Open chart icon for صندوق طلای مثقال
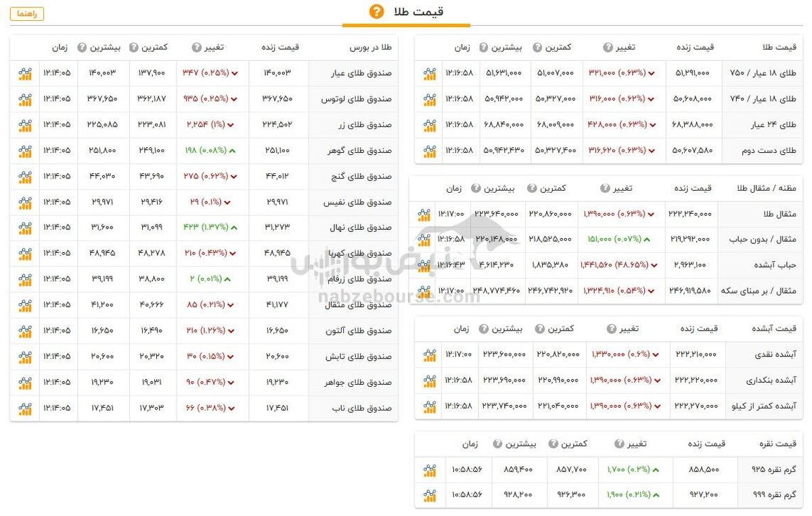812x516 pixels. click(x=25, y=305)
